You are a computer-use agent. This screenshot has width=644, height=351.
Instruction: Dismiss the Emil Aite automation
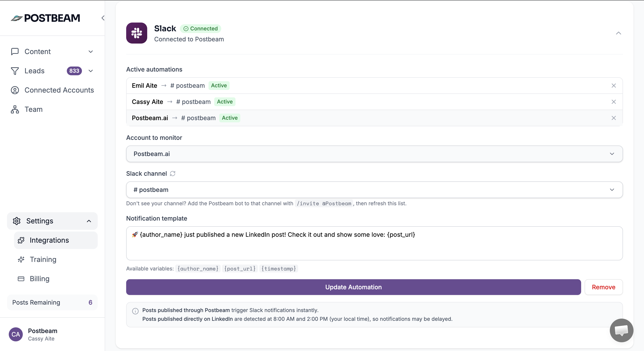(x=614, y=85)
